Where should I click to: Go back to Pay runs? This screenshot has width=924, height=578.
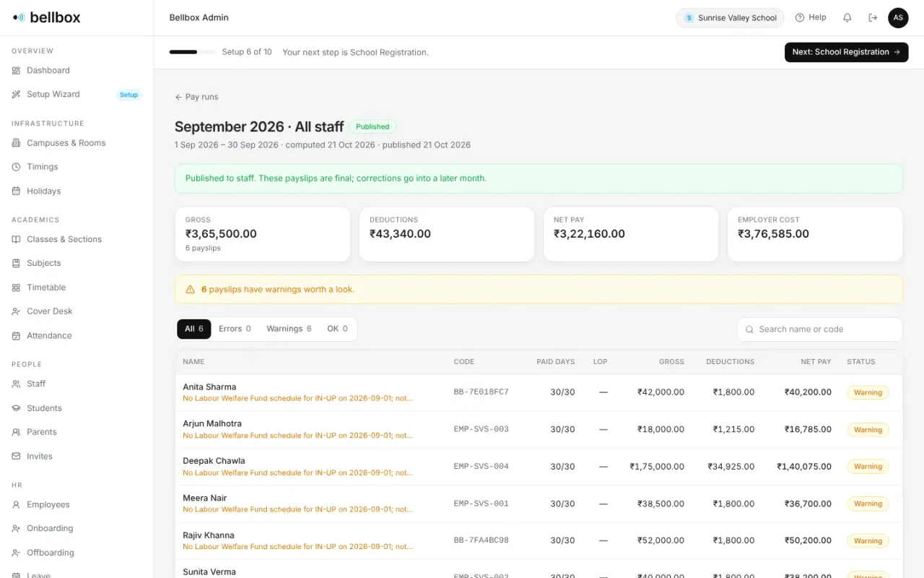click(x=196, y=97)
